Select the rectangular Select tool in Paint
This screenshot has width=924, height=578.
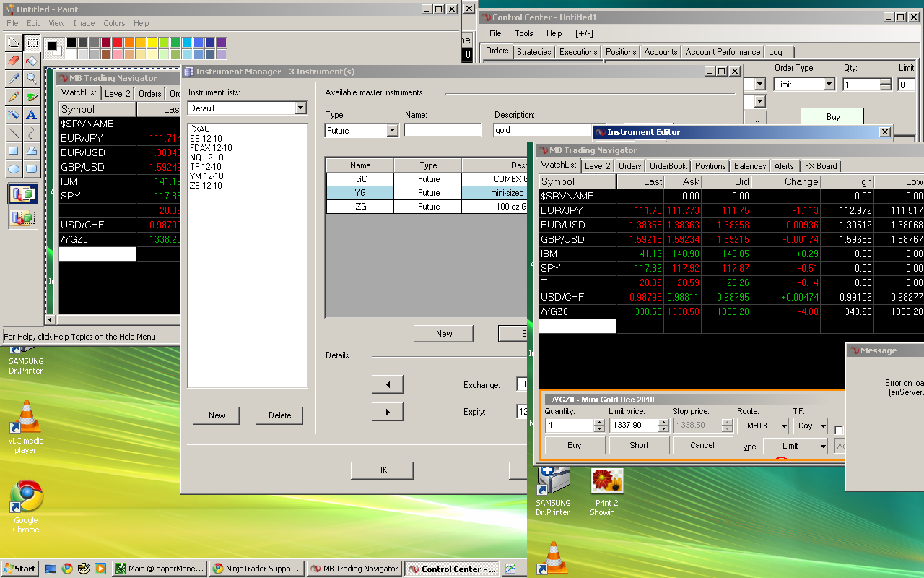(x=32, y=43)
